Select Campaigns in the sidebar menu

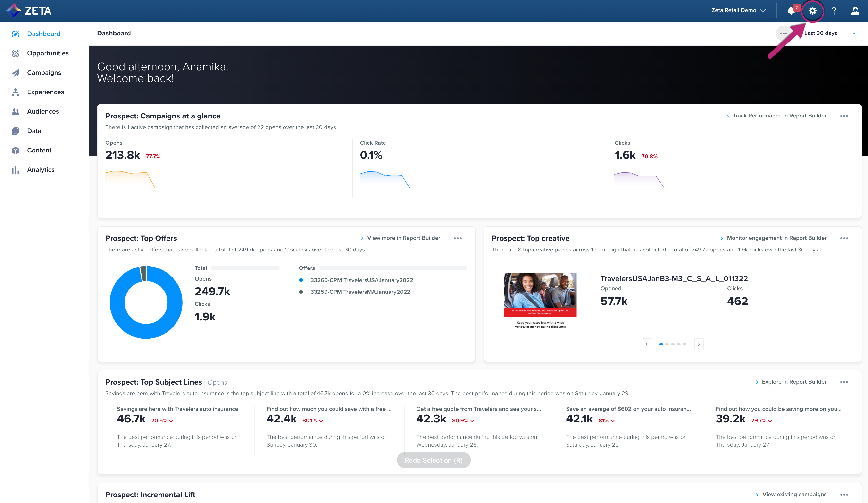tap(44, 73)
